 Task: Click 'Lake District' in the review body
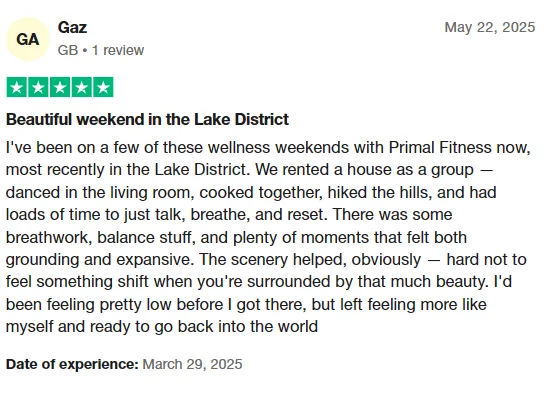[202, 170]
